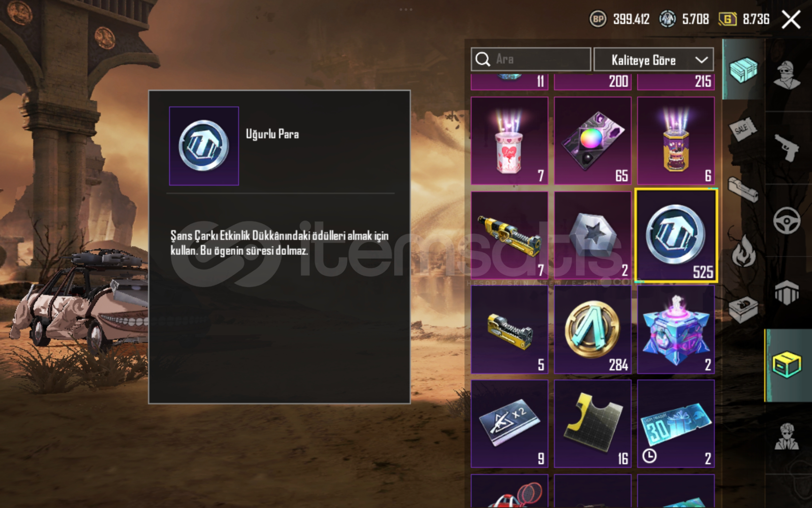Select the rainbow color card with 65
The height and width of the screenshot is (508, 812).
tap(593, 141)
